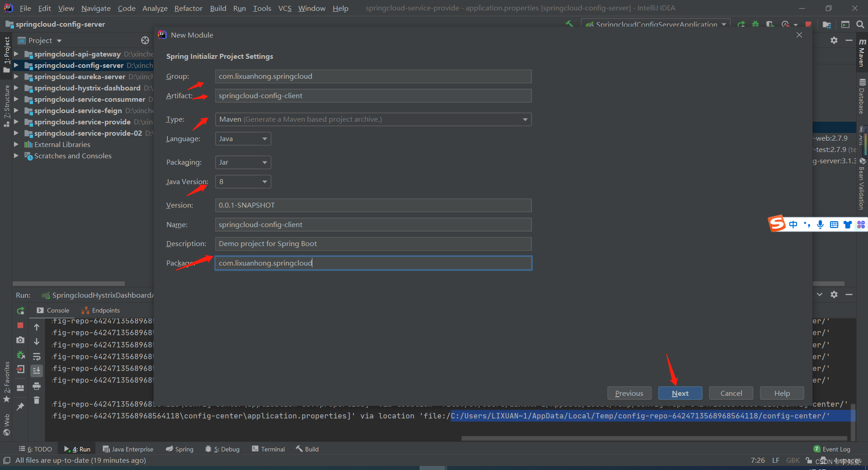The height and width of the screenshot is (470, 868).
Task: Open the Project Structure icon in the toolbar
Action: tap(827, 24)
